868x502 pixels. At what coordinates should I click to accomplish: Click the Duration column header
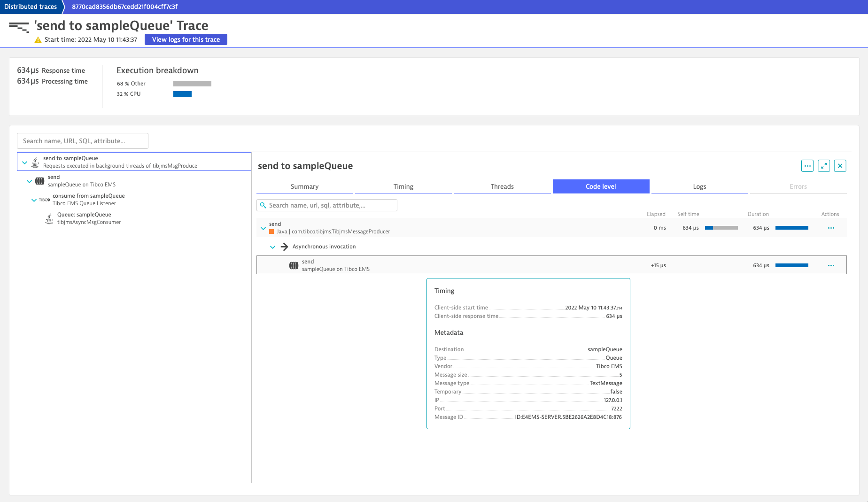pos(758,214)
